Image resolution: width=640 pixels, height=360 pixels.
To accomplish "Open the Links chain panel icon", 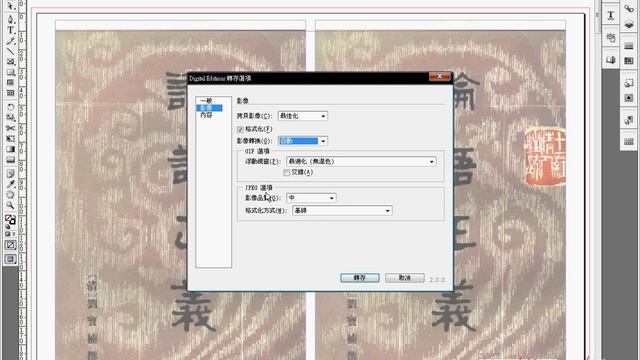I will pos(629,8).
